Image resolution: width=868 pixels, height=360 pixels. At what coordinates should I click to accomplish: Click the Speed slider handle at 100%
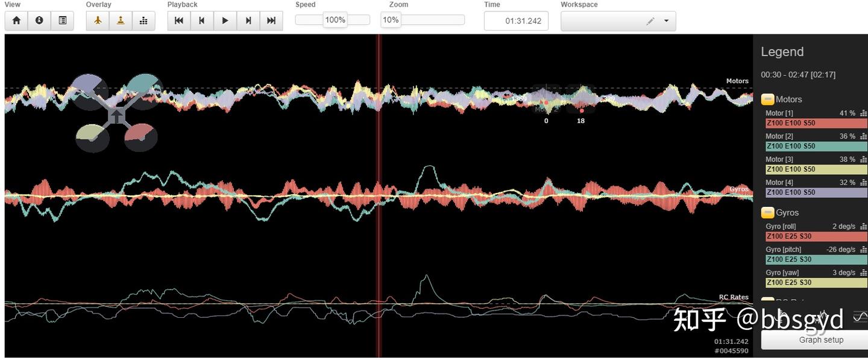[x=335, y=20]
